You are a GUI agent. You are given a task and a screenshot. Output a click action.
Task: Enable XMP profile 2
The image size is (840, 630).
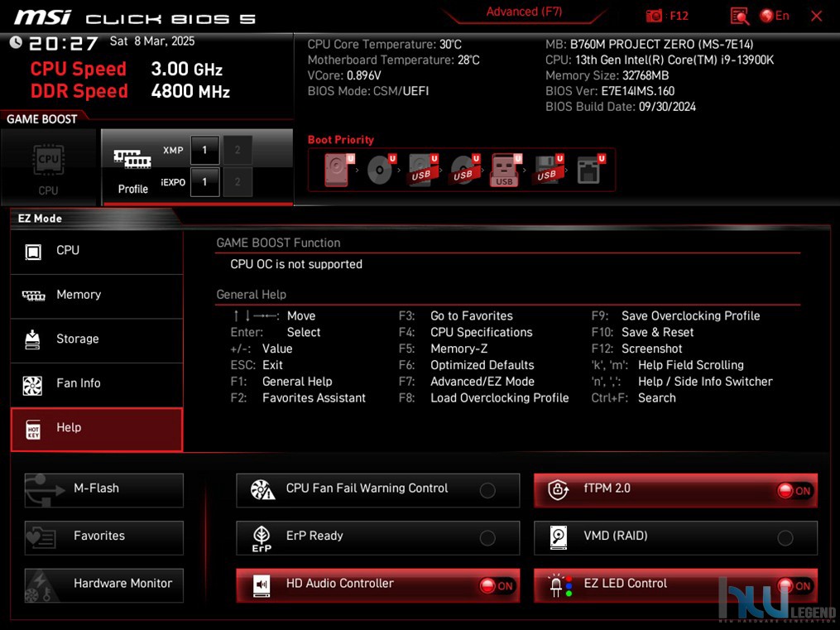(x=238, y=150)
